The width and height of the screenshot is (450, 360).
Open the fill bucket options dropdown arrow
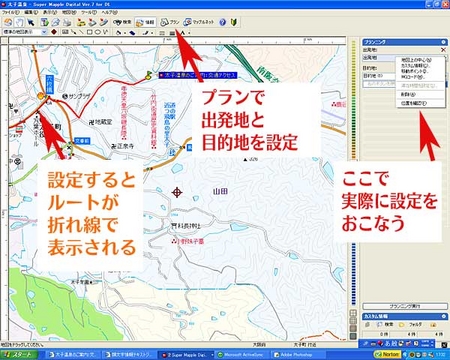coord(125,33)
